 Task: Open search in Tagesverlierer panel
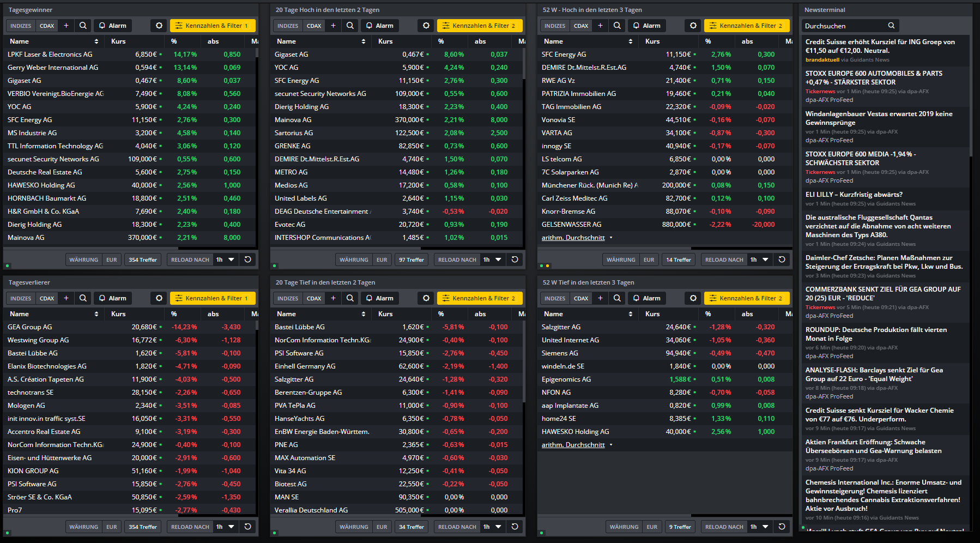(83, 298)
